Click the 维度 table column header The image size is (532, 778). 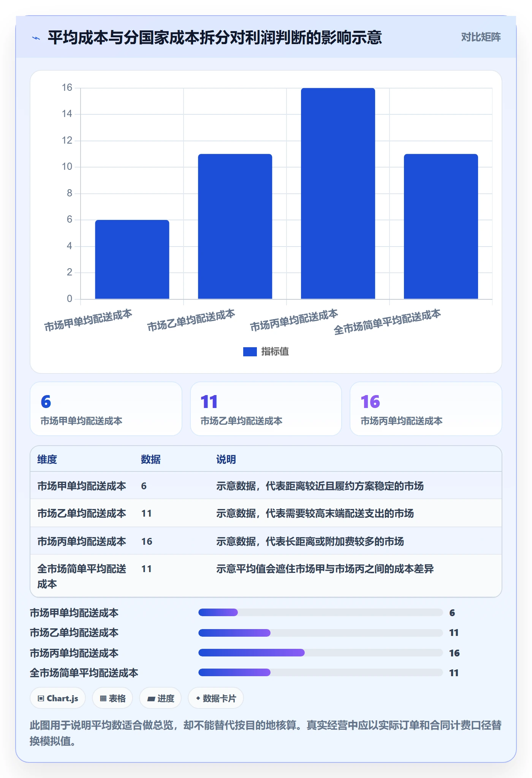[x=47, y=459]
